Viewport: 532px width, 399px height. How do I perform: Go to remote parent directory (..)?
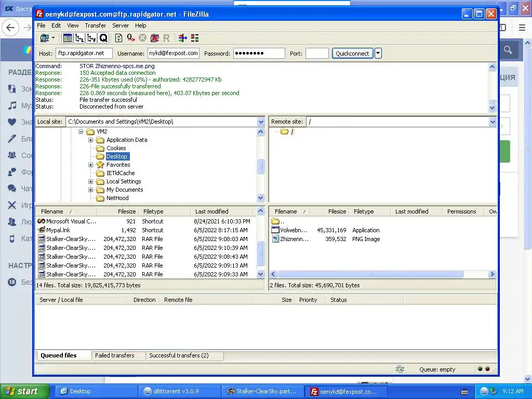pos(278,221)
